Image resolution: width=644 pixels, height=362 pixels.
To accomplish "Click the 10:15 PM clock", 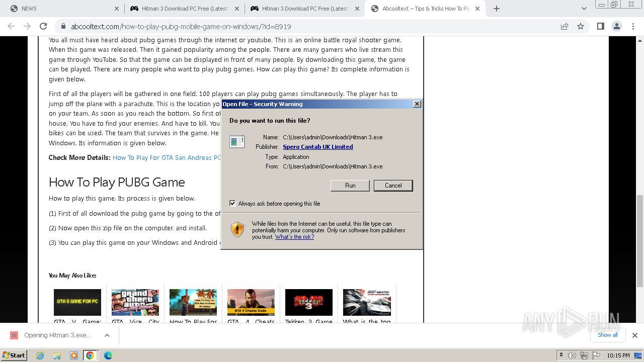I will click(x=618, y=355).
